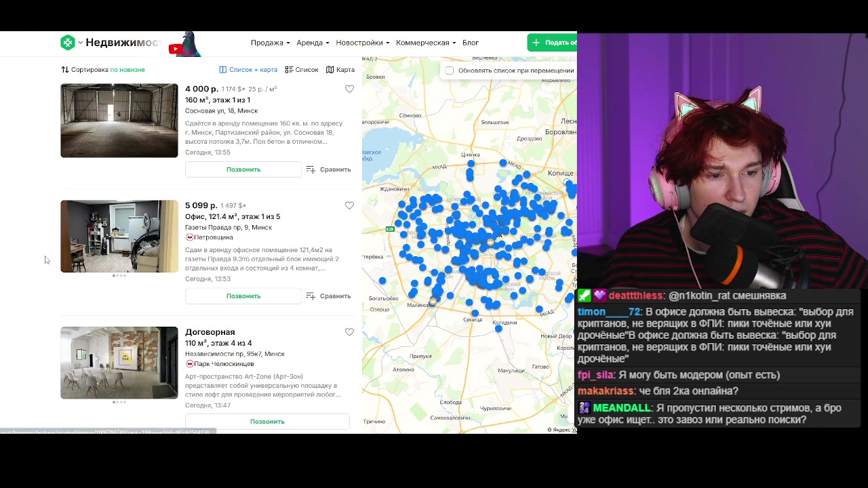Screen dimensions: 868x488
Task: Favorite the 5 099 р. office listing
Action: (x=349, y=205)
